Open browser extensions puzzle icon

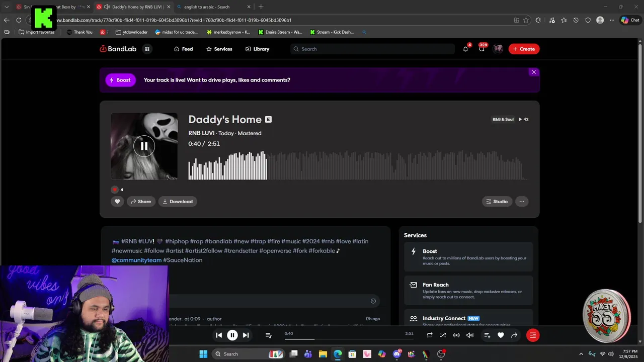(x=538, y=20)
